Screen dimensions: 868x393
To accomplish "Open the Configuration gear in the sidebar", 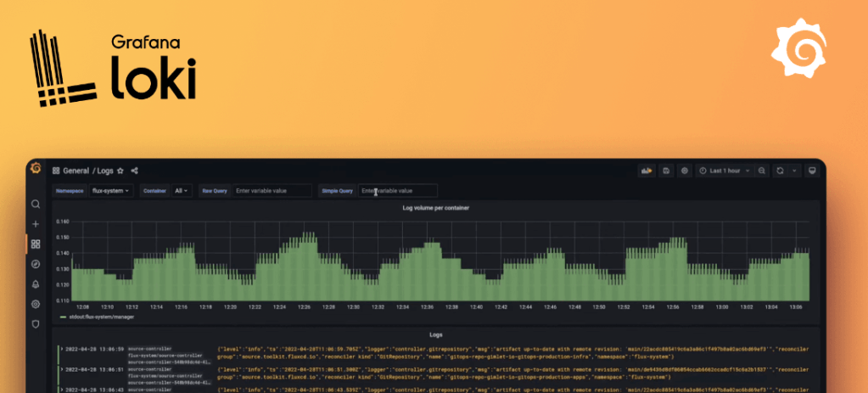I will tap(36, 304).
